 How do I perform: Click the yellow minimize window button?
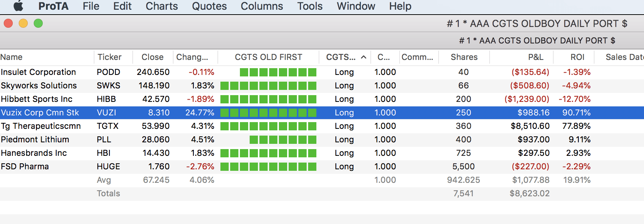tap(23, 24)
